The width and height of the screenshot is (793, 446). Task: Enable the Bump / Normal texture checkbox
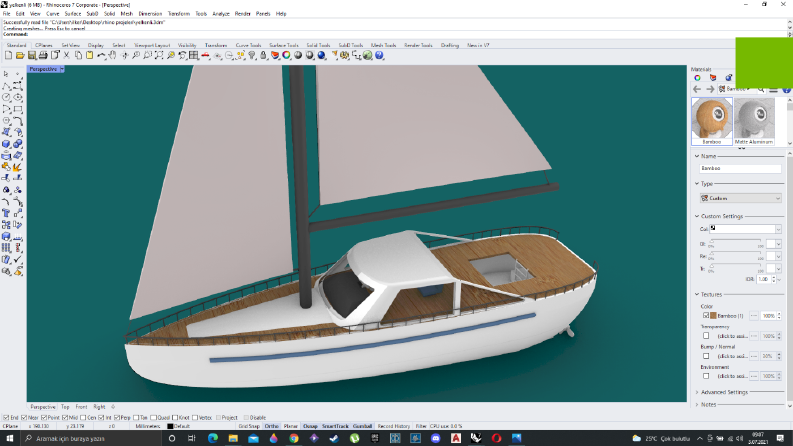[706, 356]
